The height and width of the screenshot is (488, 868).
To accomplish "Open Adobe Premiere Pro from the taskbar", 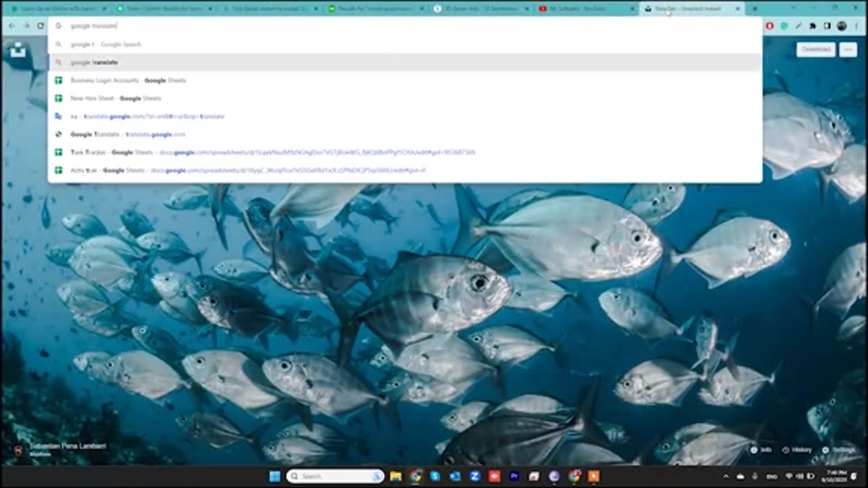I will [x=514, y=476].
